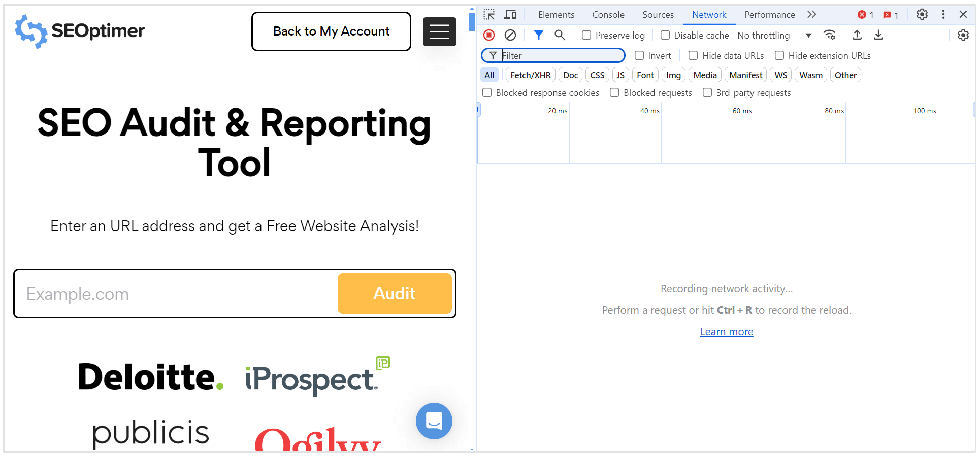Filter requests by Fetch/XHR
Screen dimensions: 980x457
[530, 75]
